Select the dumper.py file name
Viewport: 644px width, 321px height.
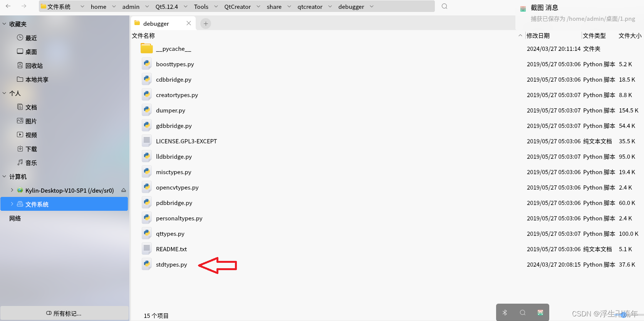(x=171, y=110)
